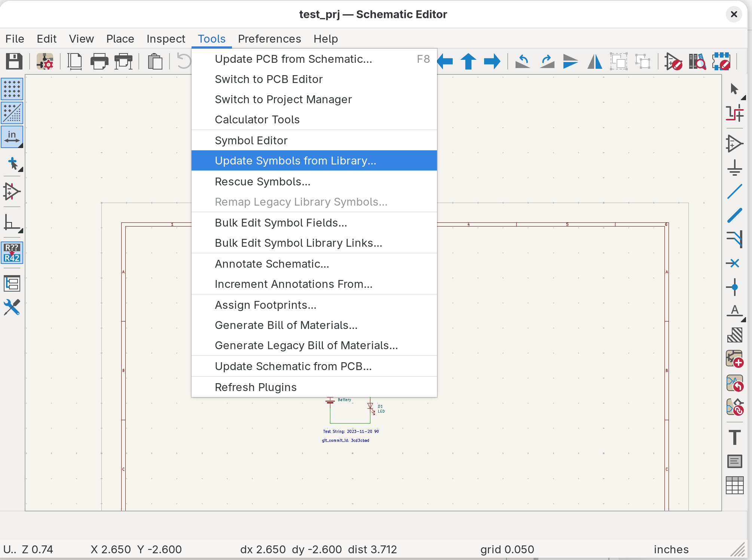The height and width of the screenshot is (560, 752).
Task: Pick the Add Text tool
Action: tap(734, 437)
